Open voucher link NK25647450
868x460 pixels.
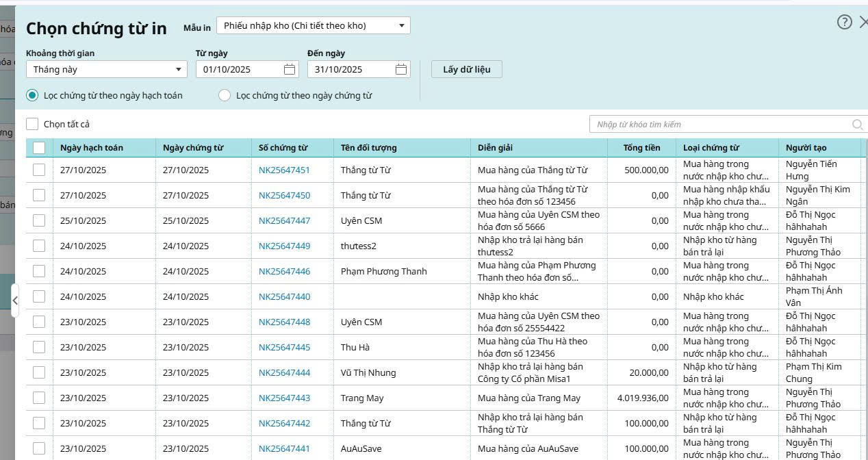(284, 196)
